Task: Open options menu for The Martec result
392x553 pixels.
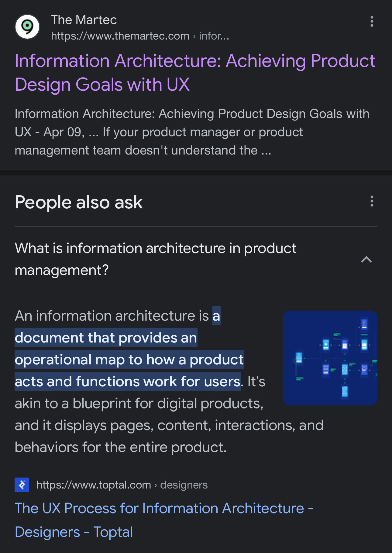Action: coord(372,21)
